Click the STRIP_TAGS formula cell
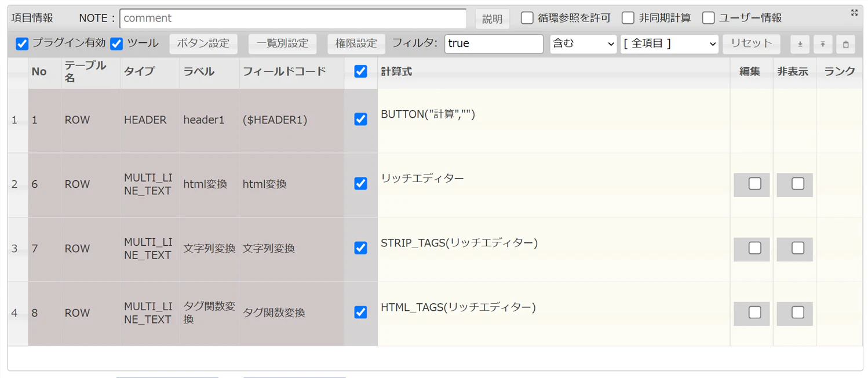This screenshot has width=868, height=378. pos(553,249)
